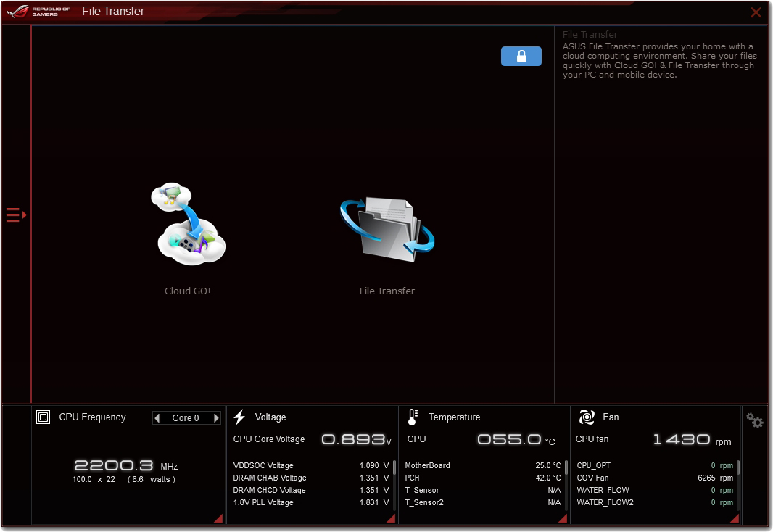Image resolution: width=773 pixels, height=532 pixels.
Task: Click the 100.0 x 22 multiplier text
Action: [x=94, y=479]
